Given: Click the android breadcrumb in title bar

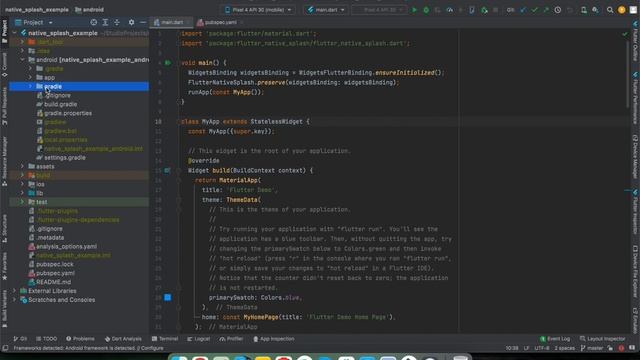Looking at the screenshot, I should tap(89, 10).
